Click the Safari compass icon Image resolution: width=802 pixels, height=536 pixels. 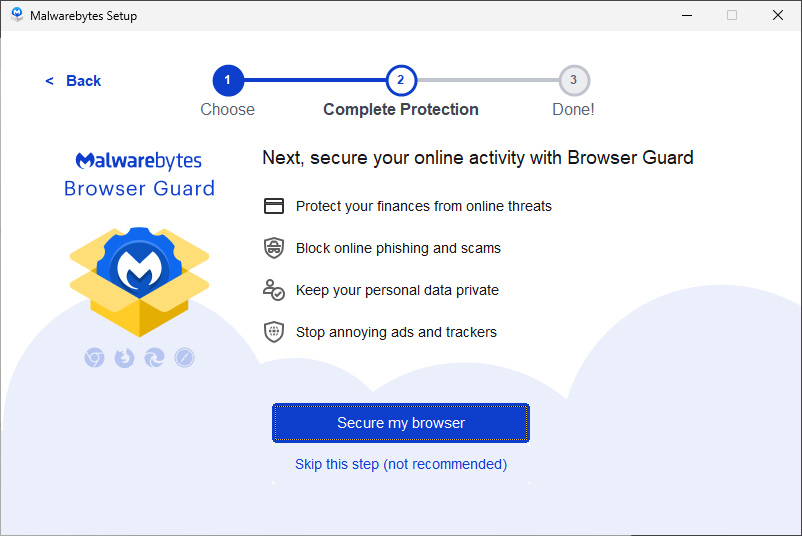pos(184,357)
